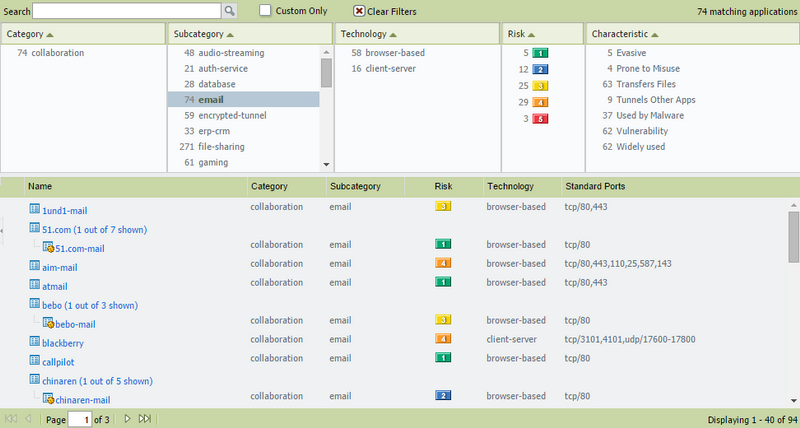Click the 1und1-mail application icon
Screen dimensions: 800x428
coord(34,210)
